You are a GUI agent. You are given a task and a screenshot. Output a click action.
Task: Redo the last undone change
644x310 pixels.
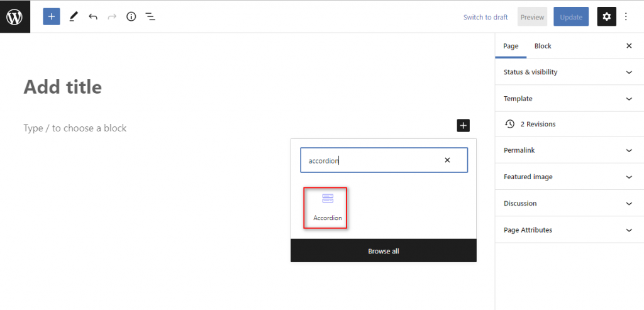pyautogui.click(x=112, y=17)
